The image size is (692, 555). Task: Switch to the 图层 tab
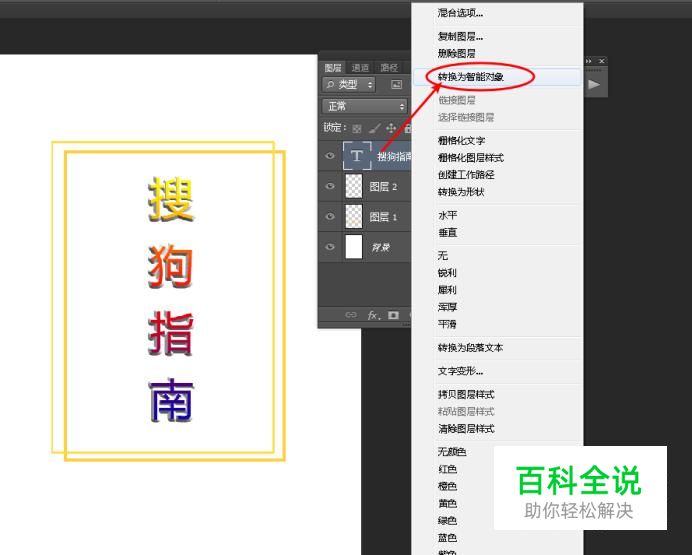pos(333,68)
